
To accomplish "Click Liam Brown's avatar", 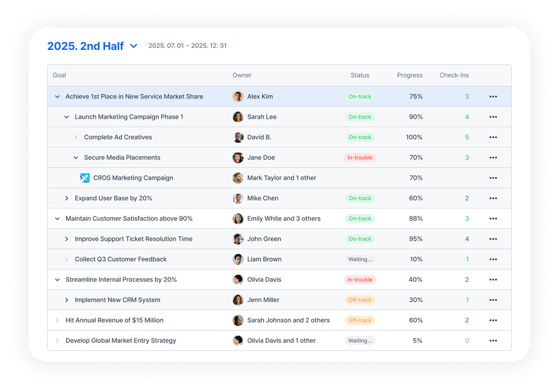I will click(x=238, y=259).
